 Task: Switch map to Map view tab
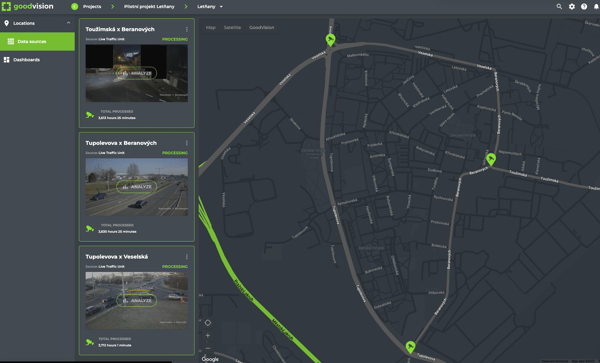click(x=210, y=28)
